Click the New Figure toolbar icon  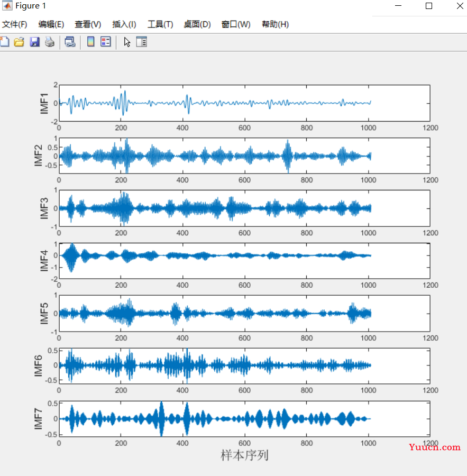pyautogui.click(x=4, y=42)
